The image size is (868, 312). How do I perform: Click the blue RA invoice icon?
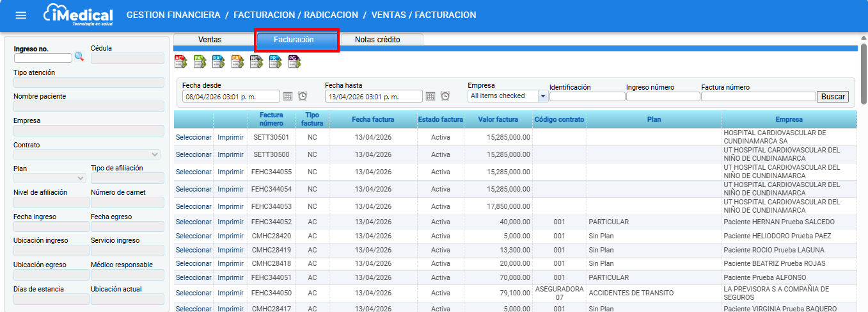click(x=218, y=62)
